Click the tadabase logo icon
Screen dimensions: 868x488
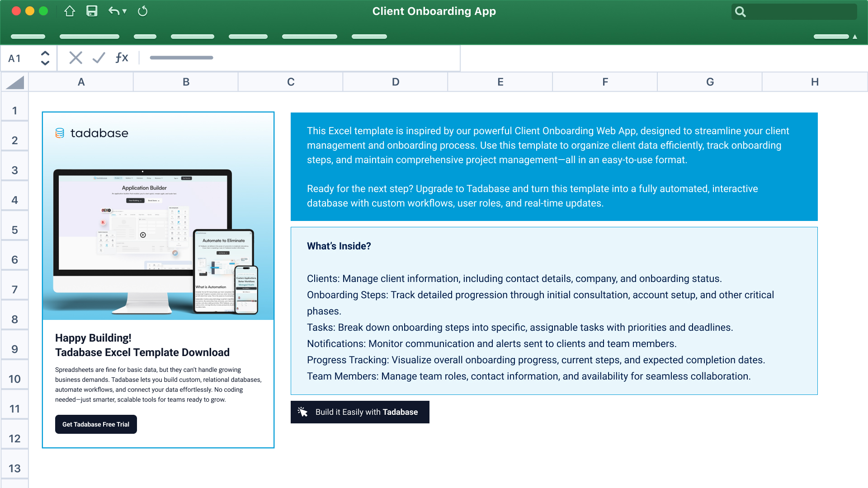[60, 133]
